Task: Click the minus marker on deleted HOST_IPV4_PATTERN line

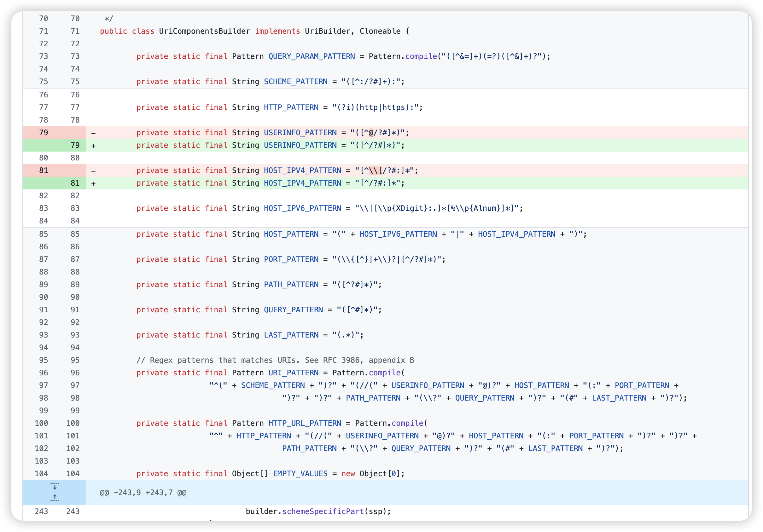Action: pos(93,171)
